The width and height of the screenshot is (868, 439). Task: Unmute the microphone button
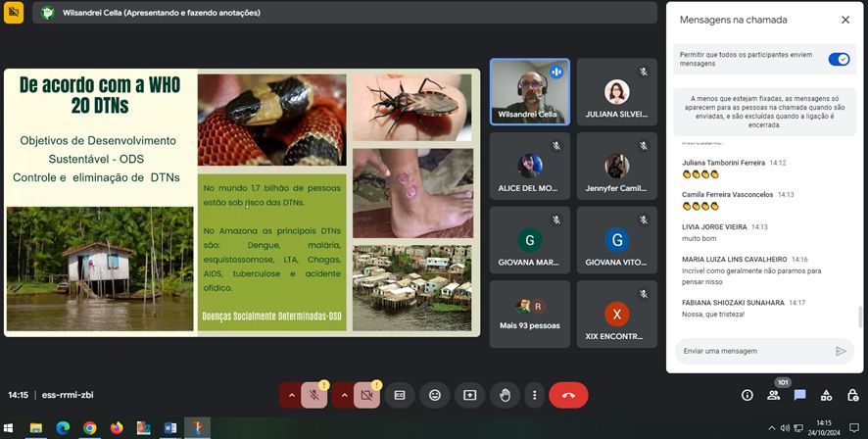(x=315, y=395)
